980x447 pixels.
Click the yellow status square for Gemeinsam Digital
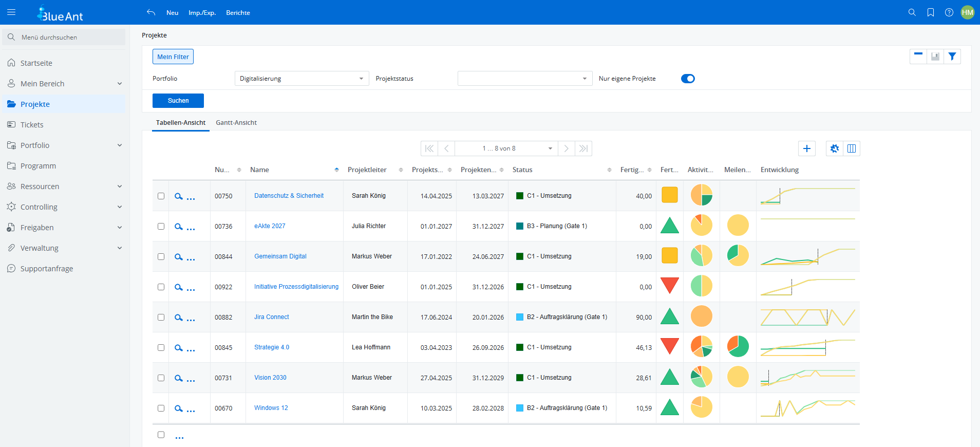[670, 255]
